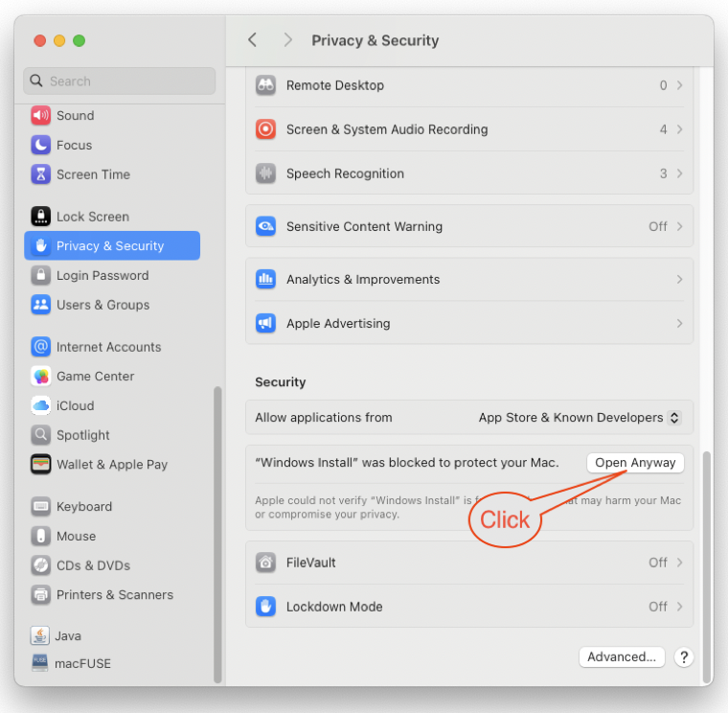The image size is (728, 713).
Task: Click Printers & Scanners icon
Action: 41,594
